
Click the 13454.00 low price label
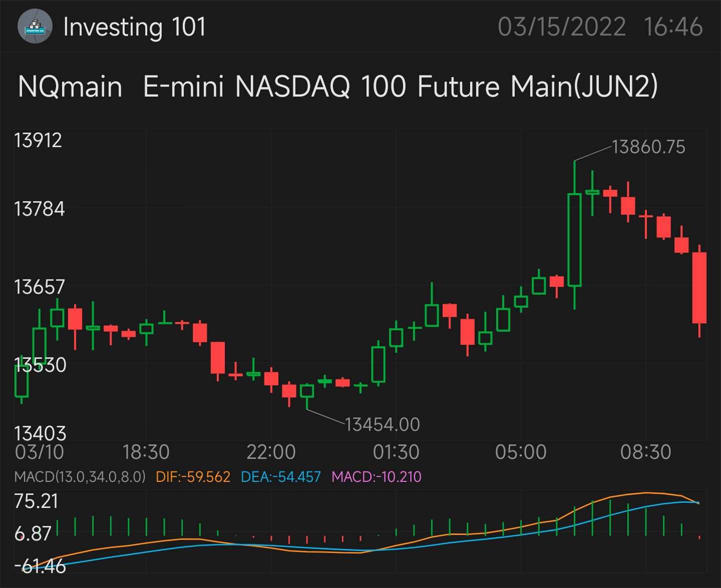(x=383, y=424)
